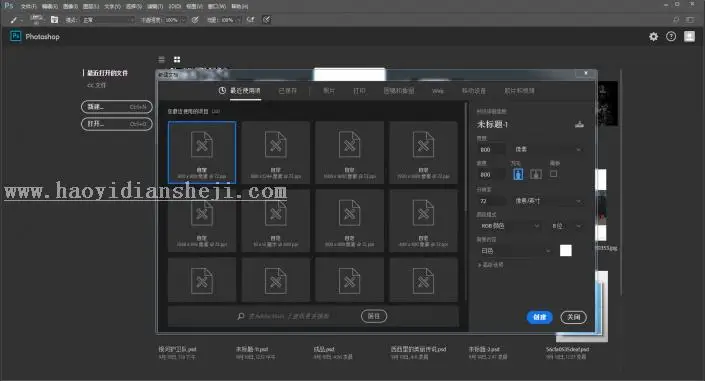Switch to the 照片 presets tab
705x381 pixels.
click(x=329, y=91)
